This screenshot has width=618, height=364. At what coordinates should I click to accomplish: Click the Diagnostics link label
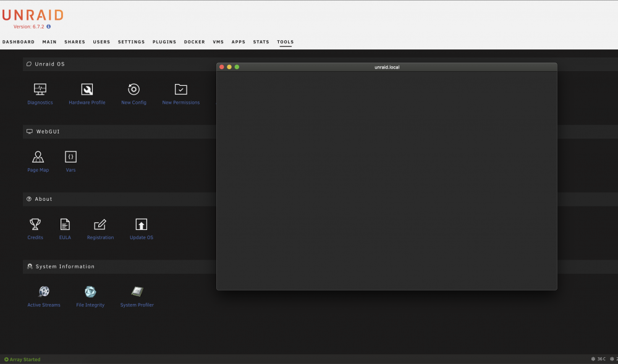[40, 103]
